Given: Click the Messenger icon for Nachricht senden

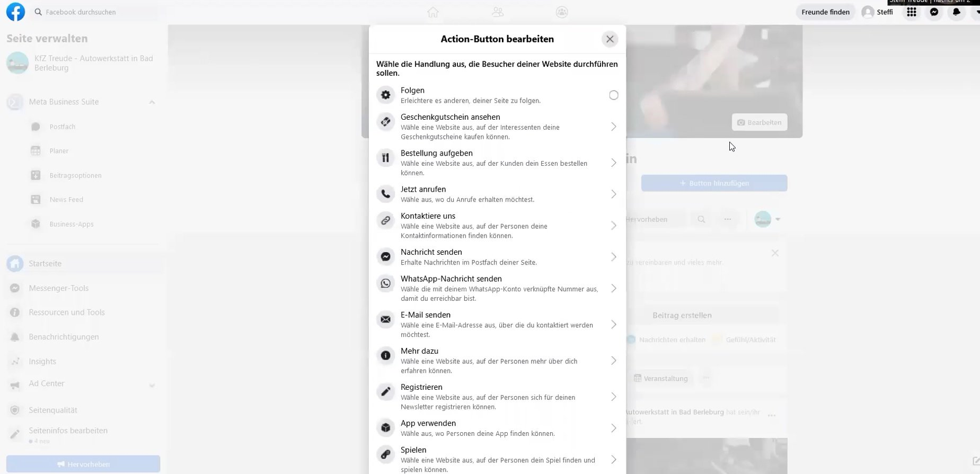Looking at the screenshot, I should tap(386, 256).
